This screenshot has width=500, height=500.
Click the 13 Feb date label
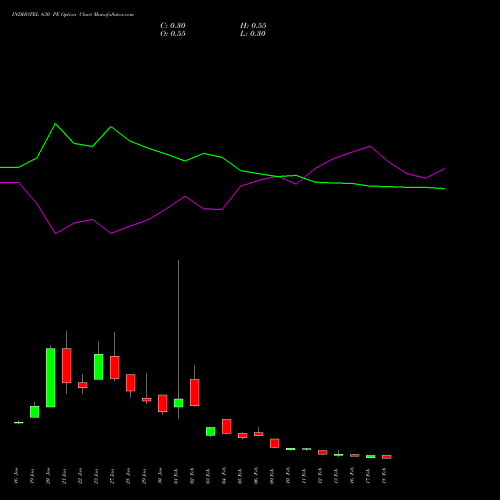(337, 476)
